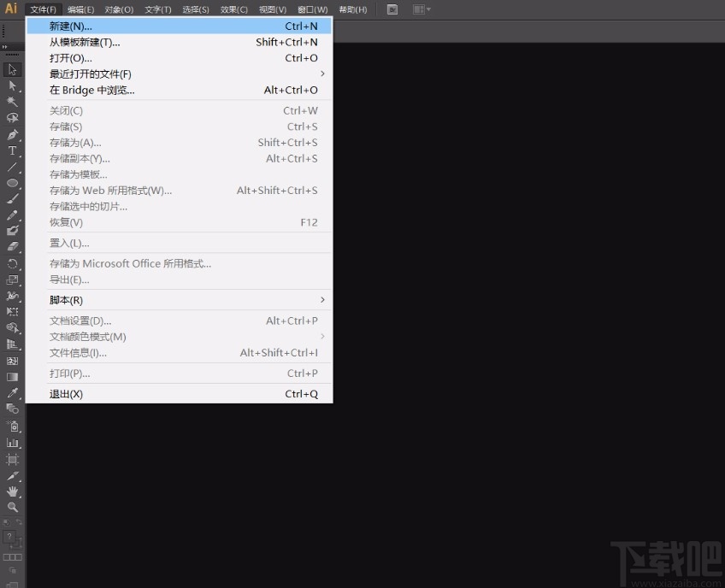Click the fill color swatch
This screenshot has height=588, width=725.
[x=10, y=536]
